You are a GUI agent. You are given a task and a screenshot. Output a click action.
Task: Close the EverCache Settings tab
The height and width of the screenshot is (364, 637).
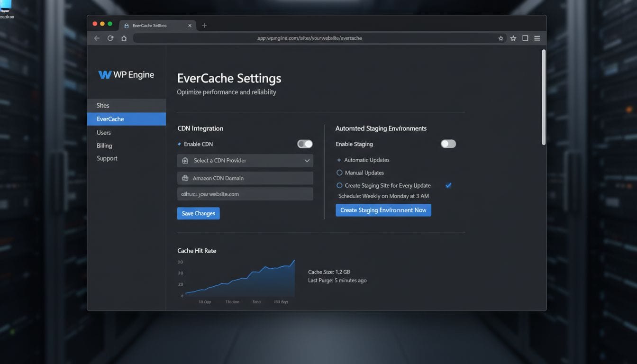point(190,26)
